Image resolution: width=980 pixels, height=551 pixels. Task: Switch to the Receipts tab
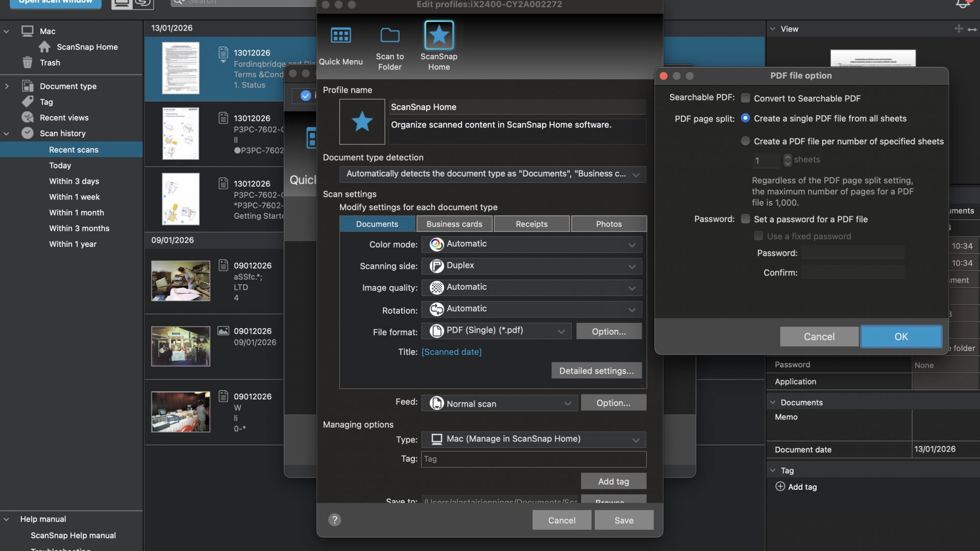(531, 224)
